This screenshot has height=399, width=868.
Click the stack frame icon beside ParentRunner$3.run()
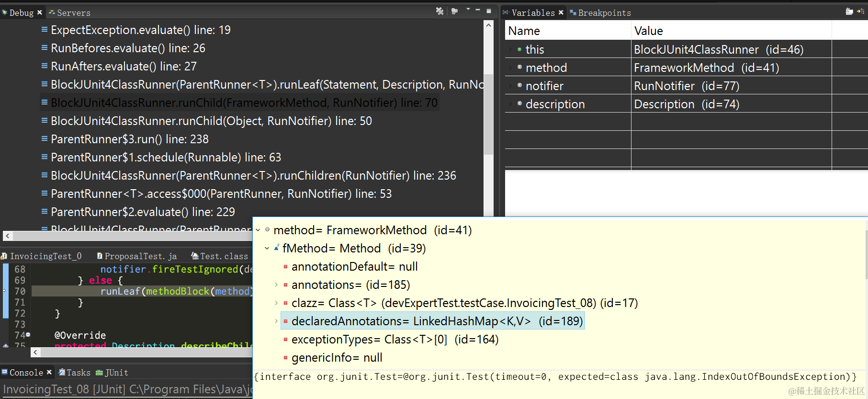click(x=45, y=138)
